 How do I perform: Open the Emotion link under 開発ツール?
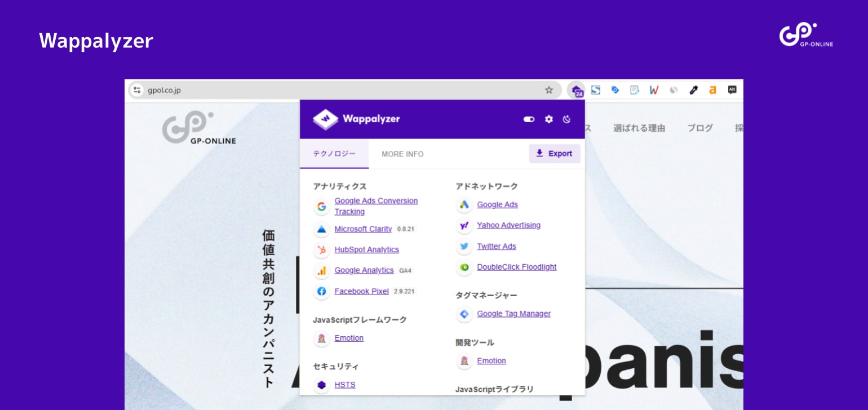(x=491, y=360)
